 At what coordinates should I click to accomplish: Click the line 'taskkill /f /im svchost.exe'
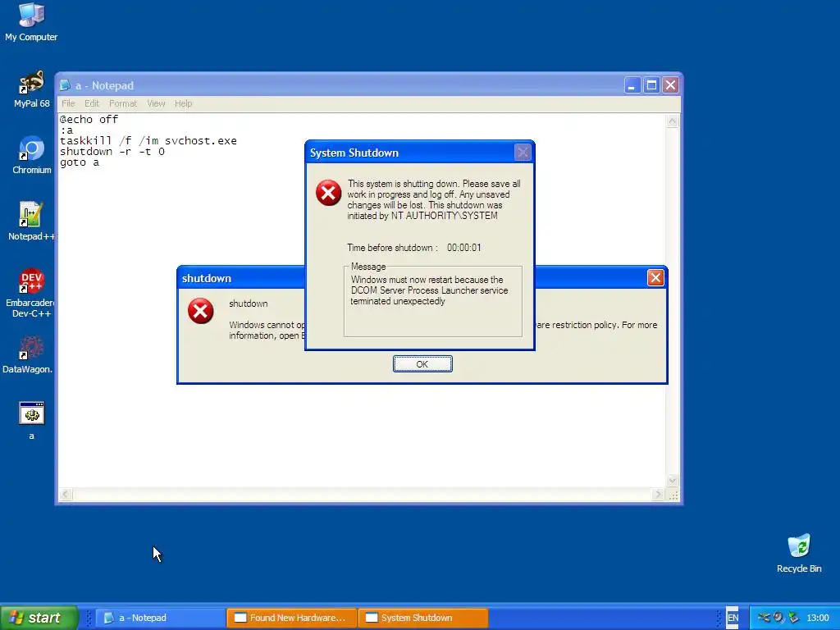(x=148, y=141)
